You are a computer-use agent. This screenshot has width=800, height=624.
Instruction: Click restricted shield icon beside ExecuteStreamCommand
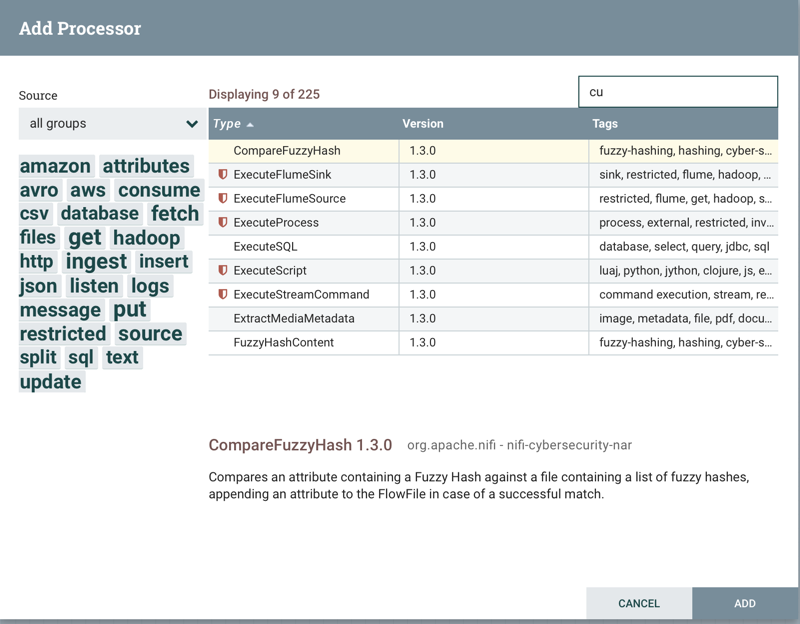coord(223,295)
